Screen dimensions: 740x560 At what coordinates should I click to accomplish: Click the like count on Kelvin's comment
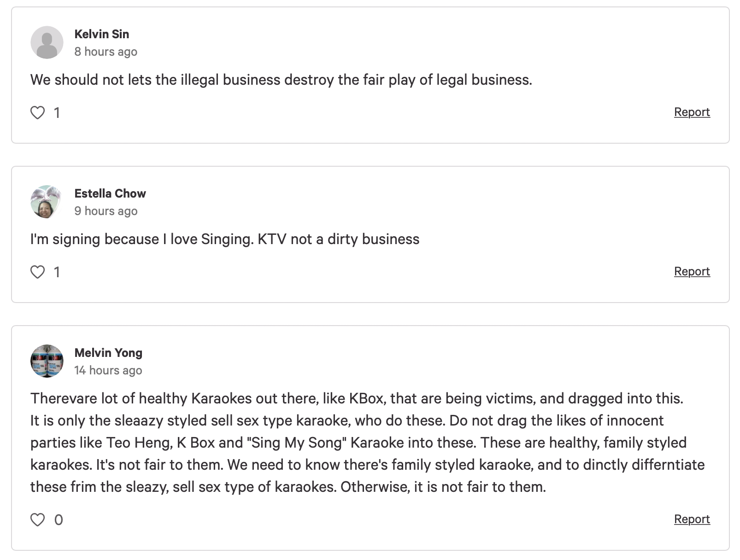click(57, 112)
